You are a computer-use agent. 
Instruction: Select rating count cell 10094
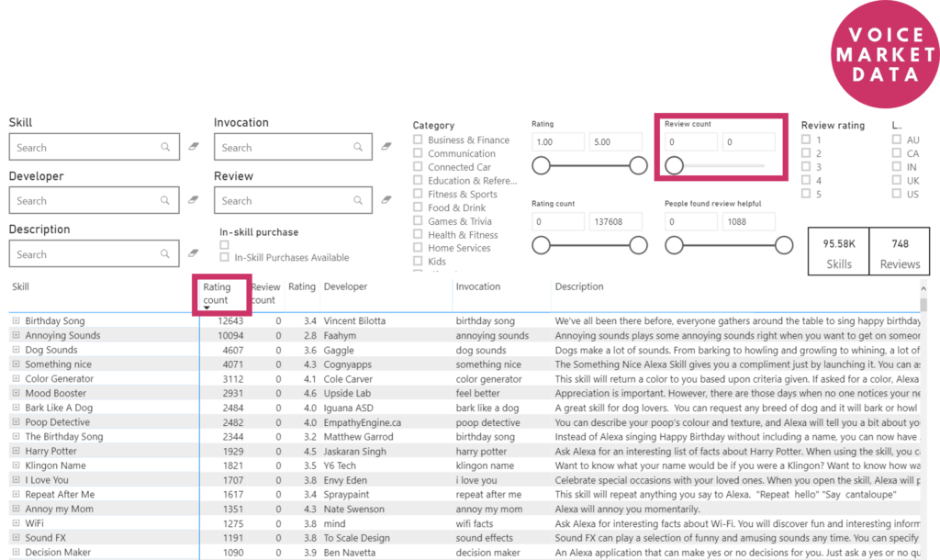[x=230, y=335]
